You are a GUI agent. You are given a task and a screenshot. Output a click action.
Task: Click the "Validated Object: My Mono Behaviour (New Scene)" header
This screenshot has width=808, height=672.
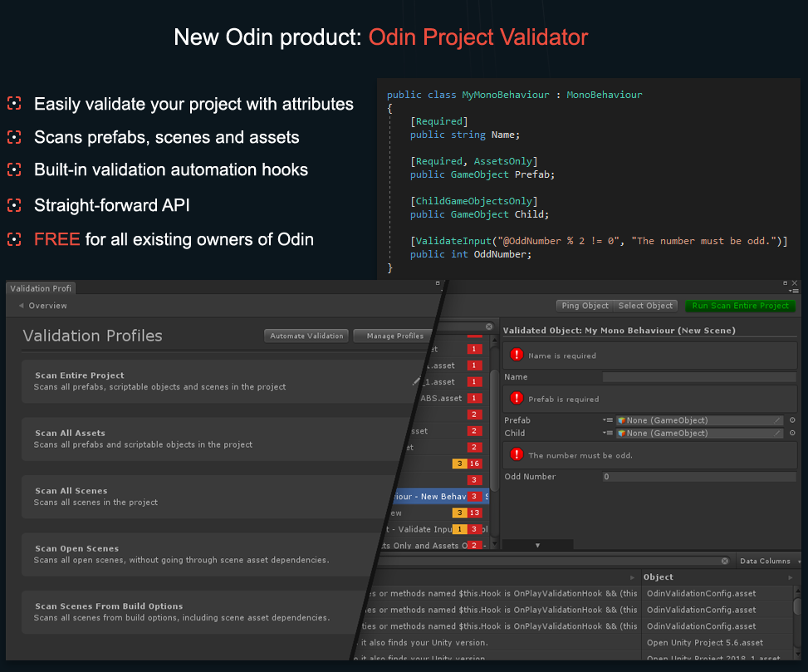[619, 331]
